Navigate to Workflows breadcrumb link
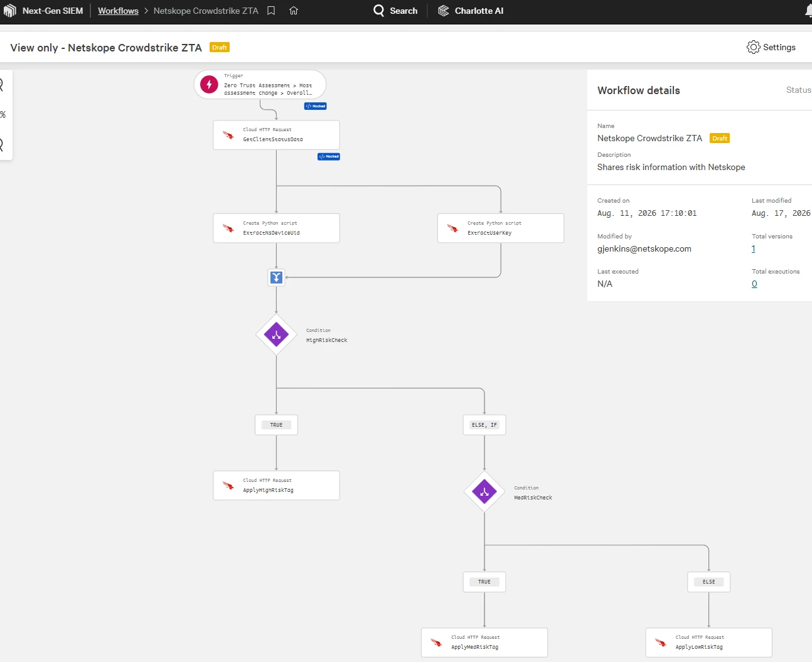 [x=118, y=11]
